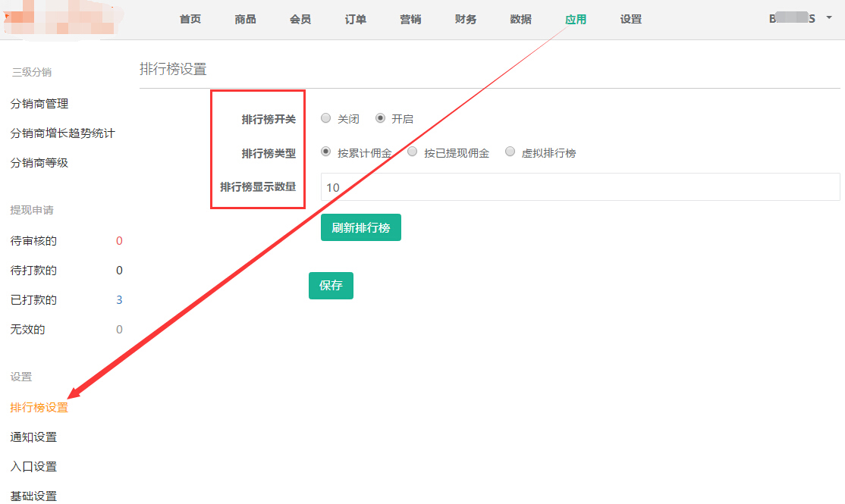Image resolution: width=845 pixels, height=504 pixels.
Task: Open 分销商增长趋势统计 sidebar link
Action: [62, 133]
